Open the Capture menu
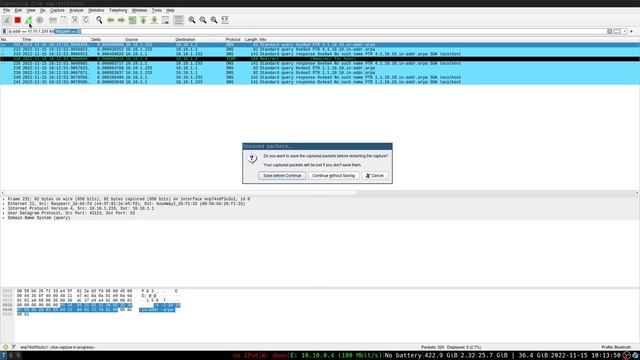The image size is (640, 360). tap(57, 10)
